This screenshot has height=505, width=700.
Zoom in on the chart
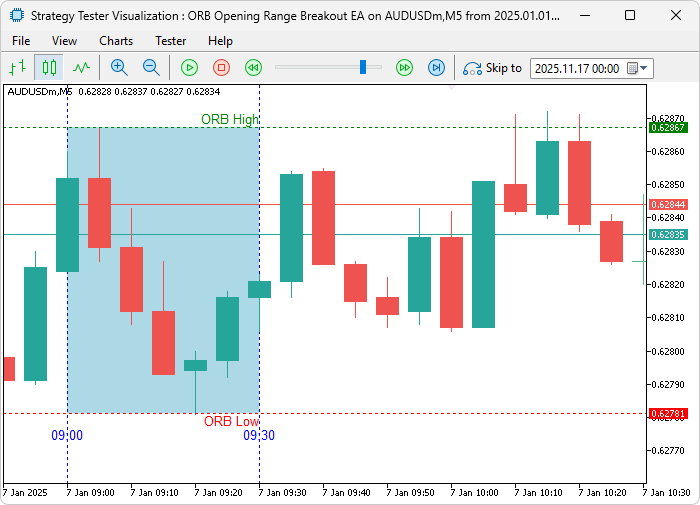coord(119,68)
